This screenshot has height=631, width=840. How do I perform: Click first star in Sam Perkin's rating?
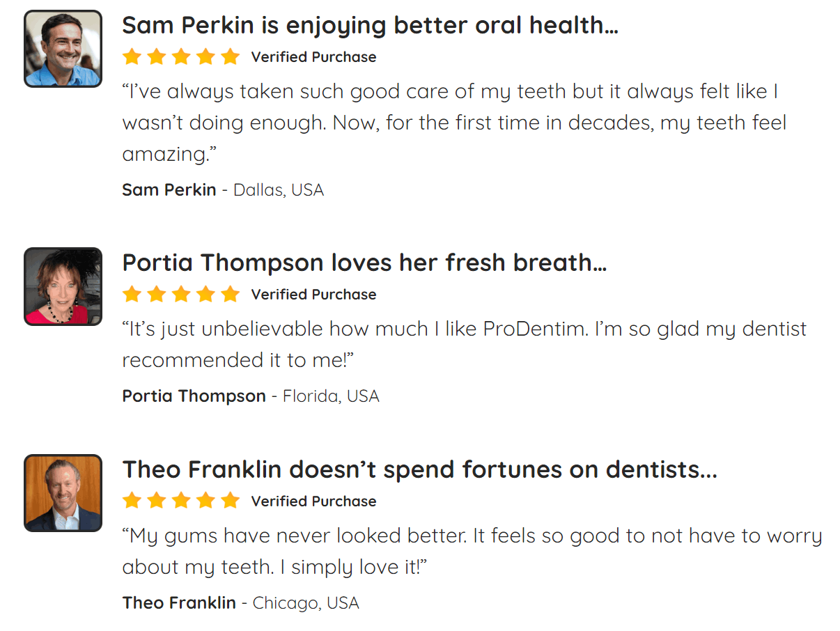coord(132,57)
